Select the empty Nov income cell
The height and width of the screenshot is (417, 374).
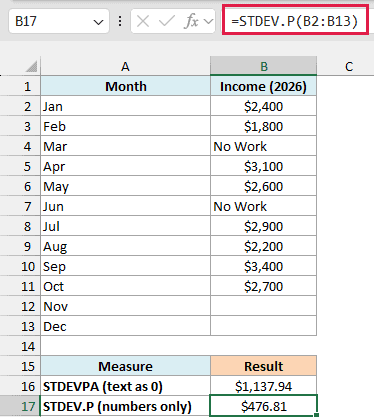pyautogui.click(x=264, y=306)
